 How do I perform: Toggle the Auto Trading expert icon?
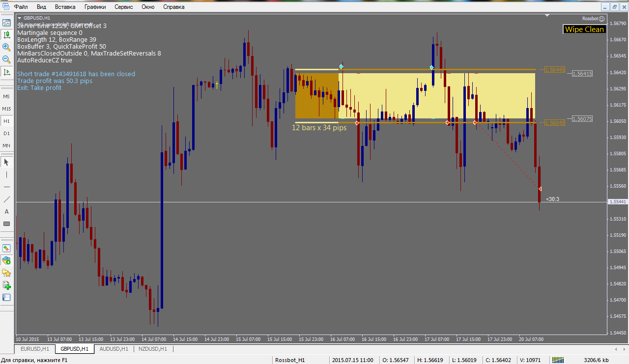tap(6, 260)
